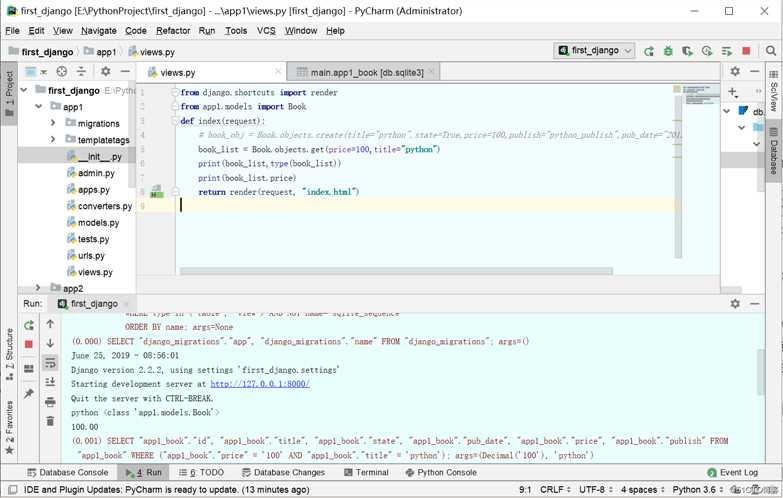Start debugging with the bug icon
This screenshot has height=498, width=783.
pos(668,51)
